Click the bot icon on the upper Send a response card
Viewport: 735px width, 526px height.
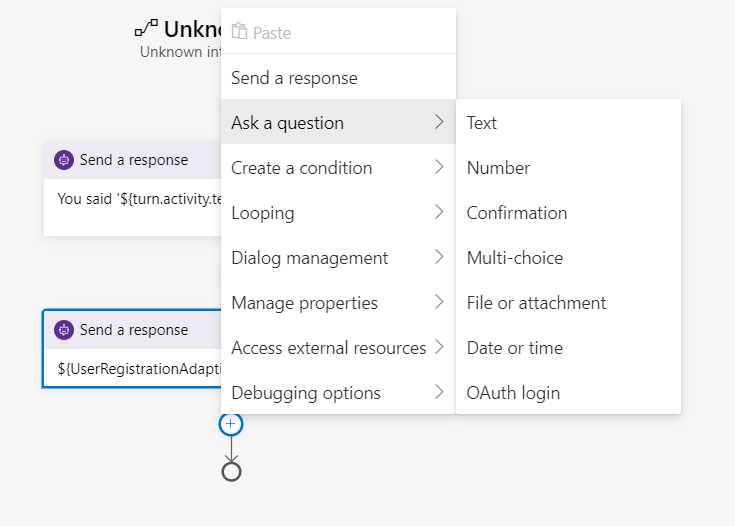click(x=64, y=160)
